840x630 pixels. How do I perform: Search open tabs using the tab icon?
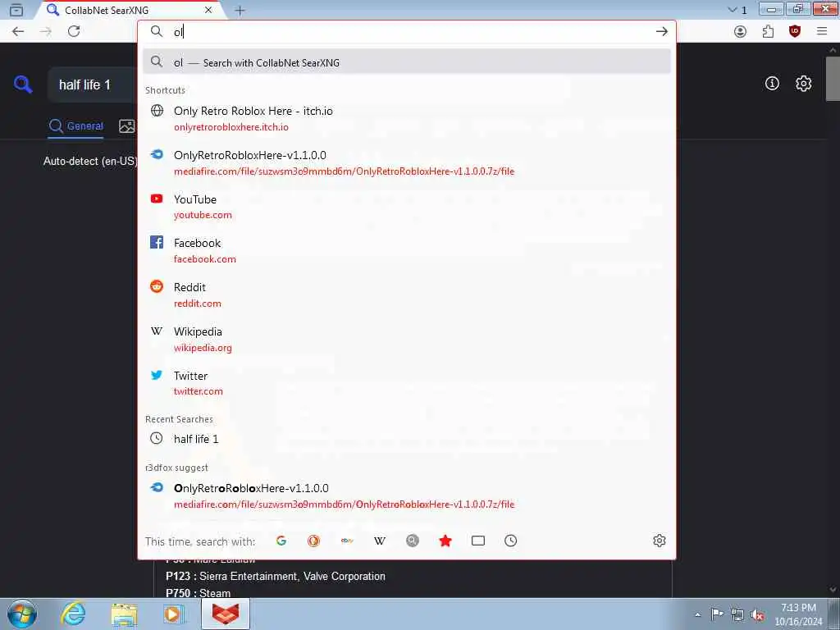click(478, 541)
